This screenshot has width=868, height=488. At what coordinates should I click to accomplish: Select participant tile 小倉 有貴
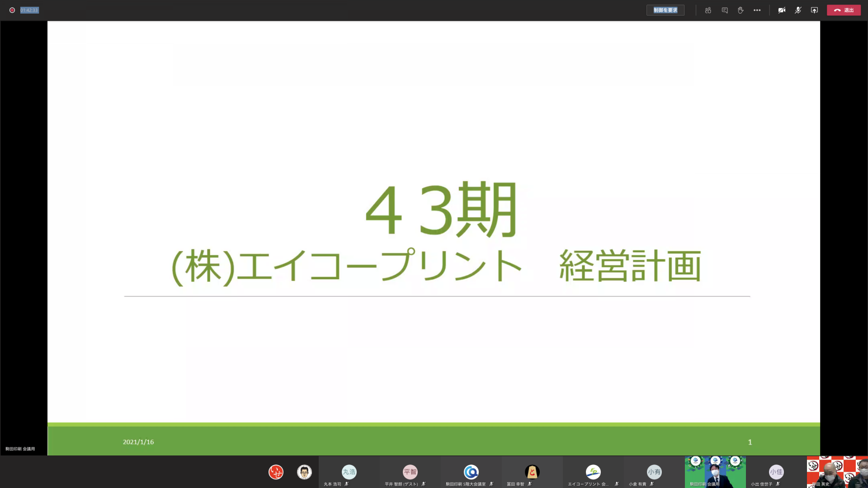point(654,472)
